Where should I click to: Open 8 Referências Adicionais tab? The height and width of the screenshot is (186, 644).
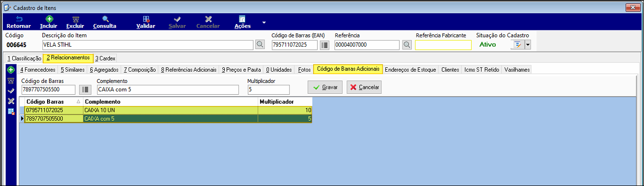pyautogui.click(x=188, y=70)
